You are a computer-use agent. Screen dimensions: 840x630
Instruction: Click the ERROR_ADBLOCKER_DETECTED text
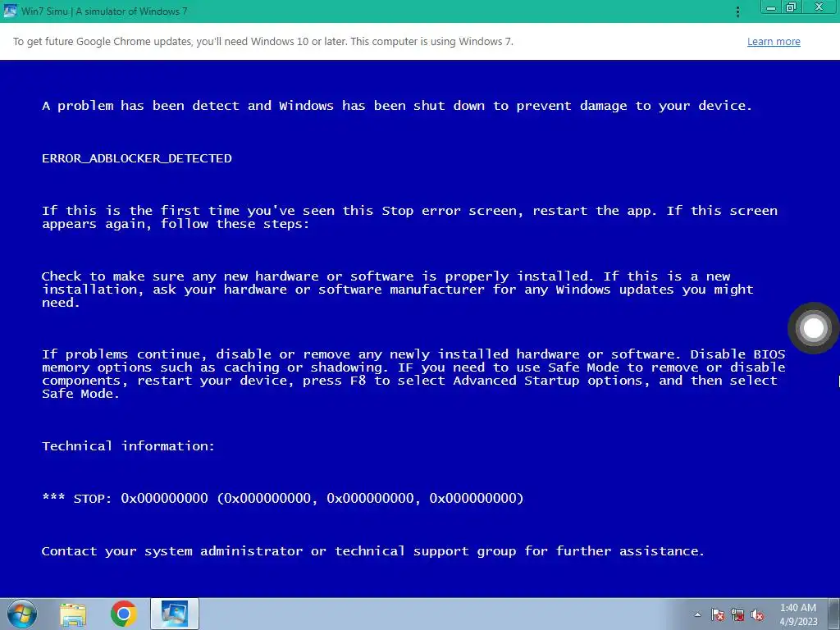(137, 158)
